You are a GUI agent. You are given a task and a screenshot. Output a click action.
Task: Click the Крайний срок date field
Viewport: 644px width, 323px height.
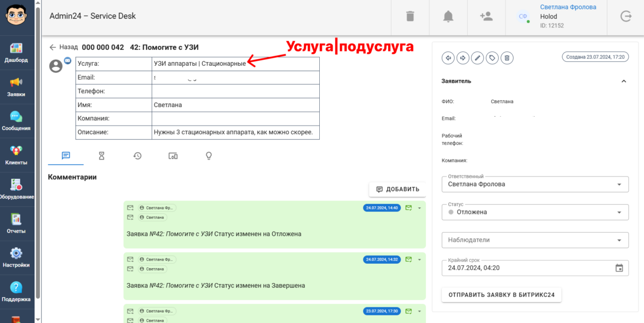pyautogui.click(x=535, y=268)
